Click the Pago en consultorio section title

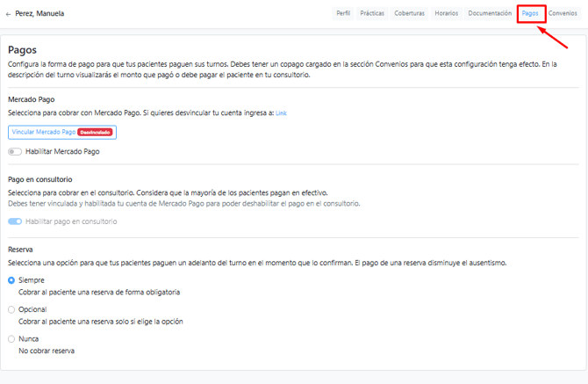tap(40, 179)
